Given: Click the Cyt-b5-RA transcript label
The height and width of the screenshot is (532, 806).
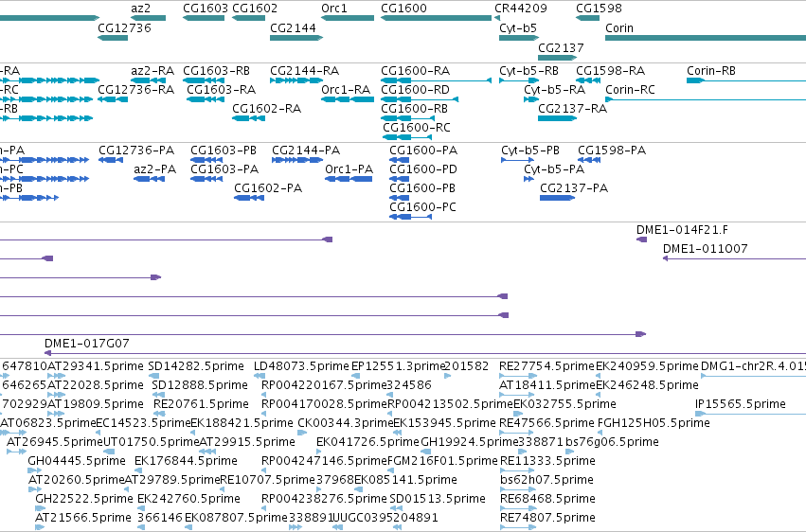Looking at the screenshot, I should point(555,90).
